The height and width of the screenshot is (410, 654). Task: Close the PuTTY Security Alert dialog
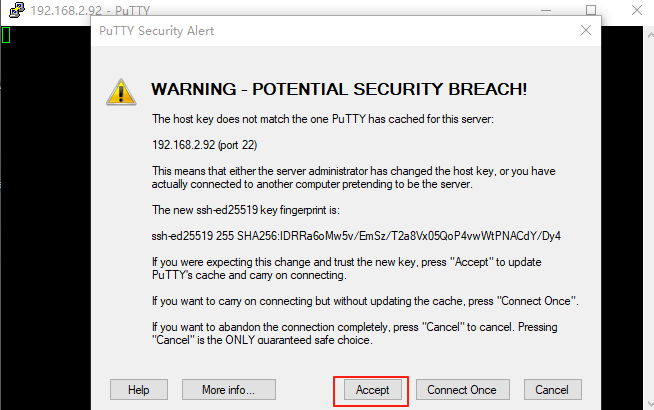586,31
